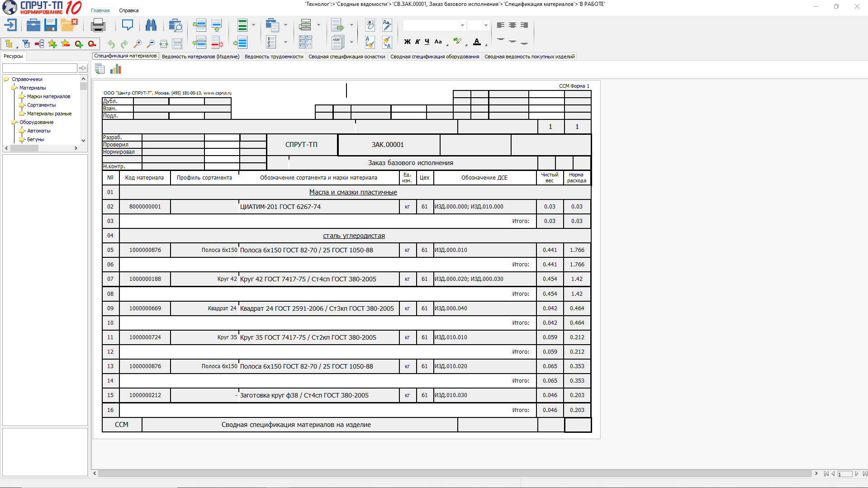The width and height of the screenshot is (868, 488).
Task: Toggle bold formatting (Ж)
Action: point(407,42)
